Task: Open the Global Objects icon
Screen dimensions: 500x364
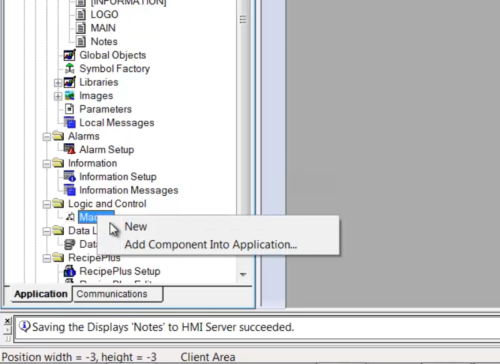Action: (69, 55)
